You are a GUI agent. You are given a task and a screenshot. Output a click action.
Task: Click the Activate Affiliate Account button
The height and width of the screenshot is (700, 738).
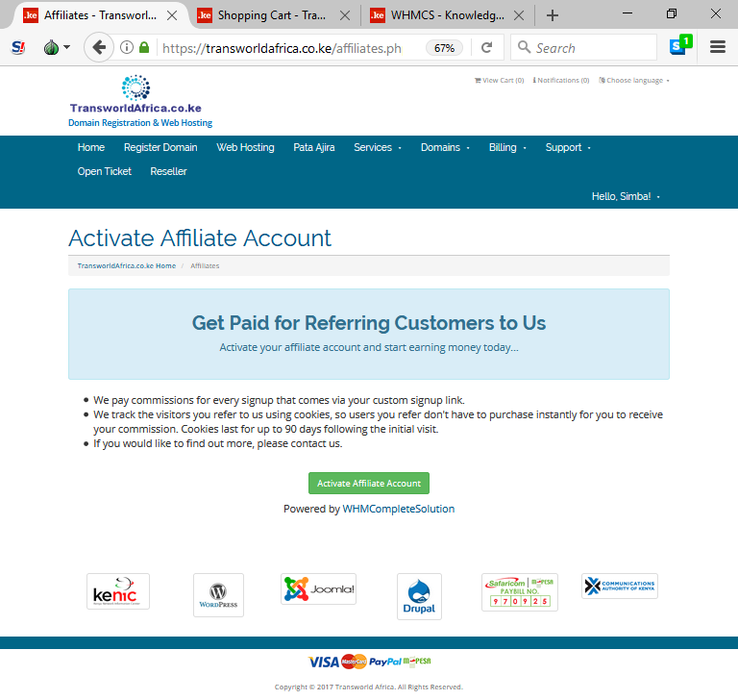[x=369, y=484]
